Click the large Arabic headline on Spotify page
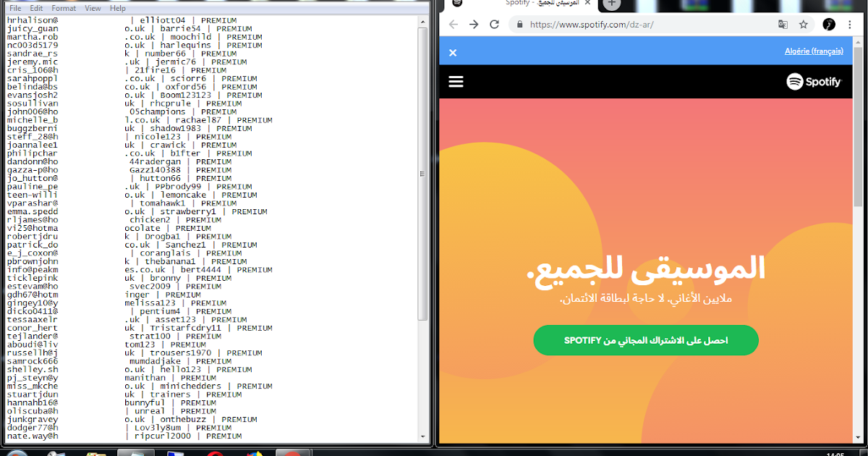Image resolution: width=868 pixels, height=456 pixels. (x=646, y=269)
